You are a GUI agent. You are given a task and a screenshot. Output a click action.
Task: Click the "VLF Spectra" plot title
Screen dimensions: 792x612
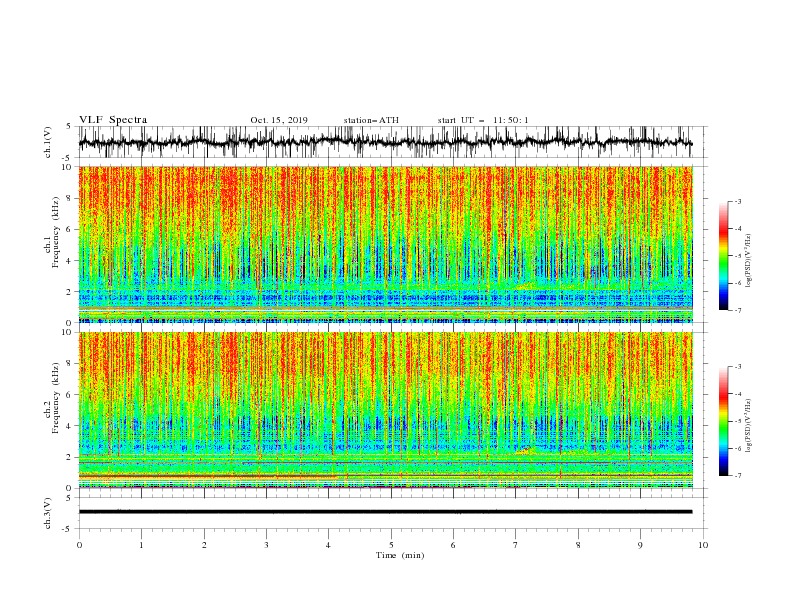coord(113,120)
